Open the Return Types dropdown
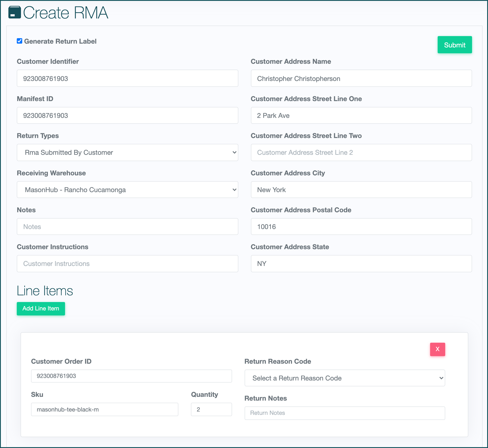This screenshot has height=448, width=488. [127, 152]
